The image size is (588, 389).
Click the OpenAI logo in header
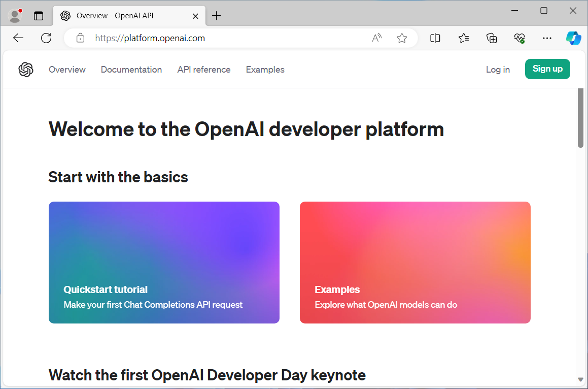[x=26, y=70]
